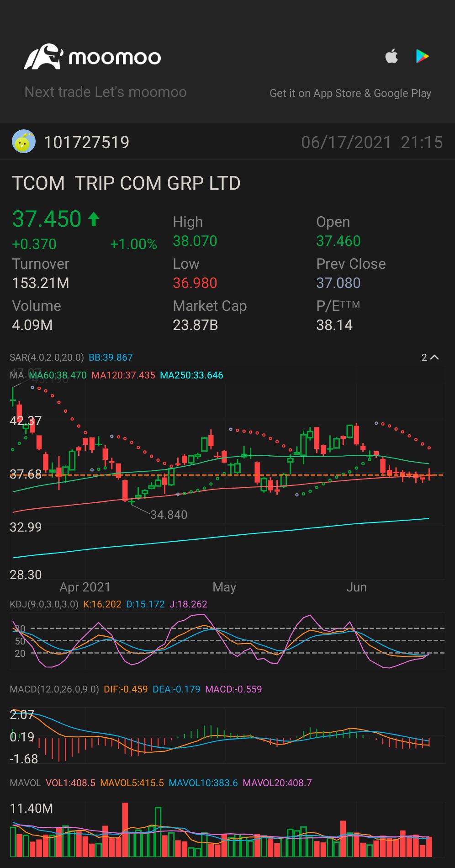Screen dimensions: 455x868
Task: Tap the Jun axis label
Action: point(356,587)
